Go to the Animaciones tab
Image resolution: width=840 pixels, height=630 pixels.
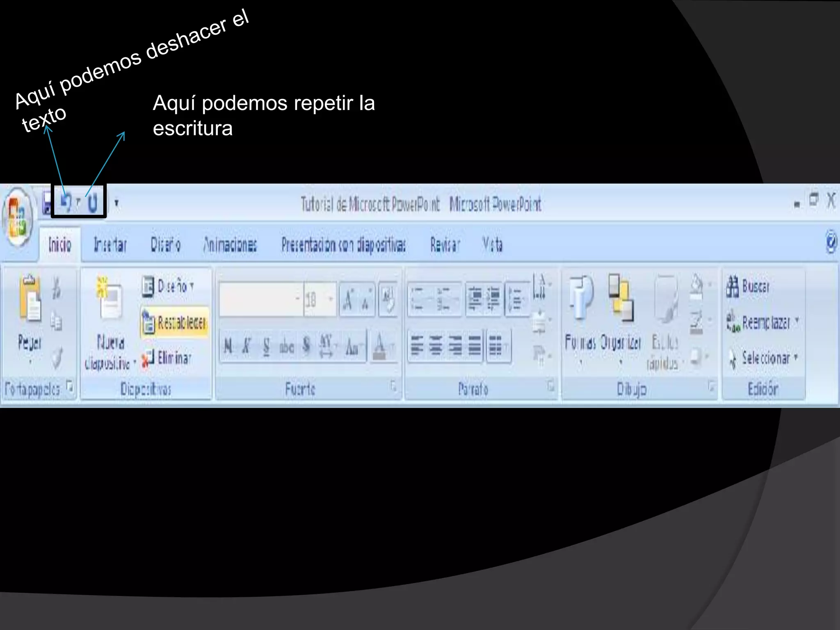point(230,245)
